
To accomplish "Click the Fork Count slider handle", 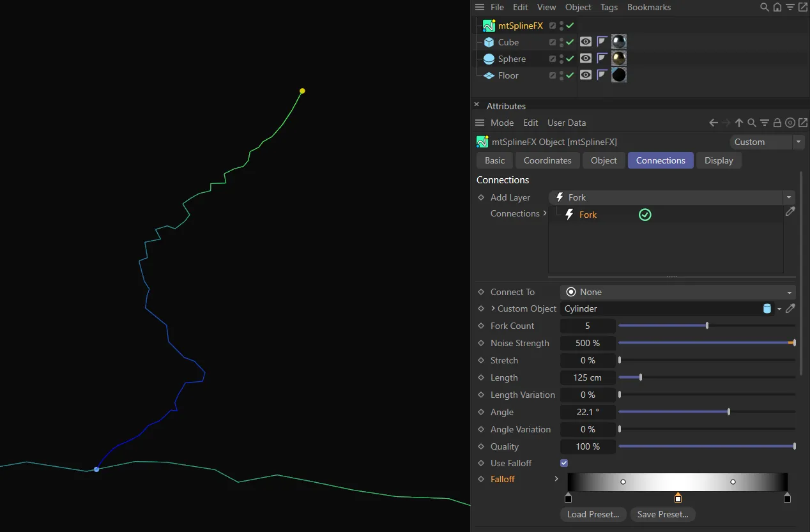I will [x=707, y=326].
